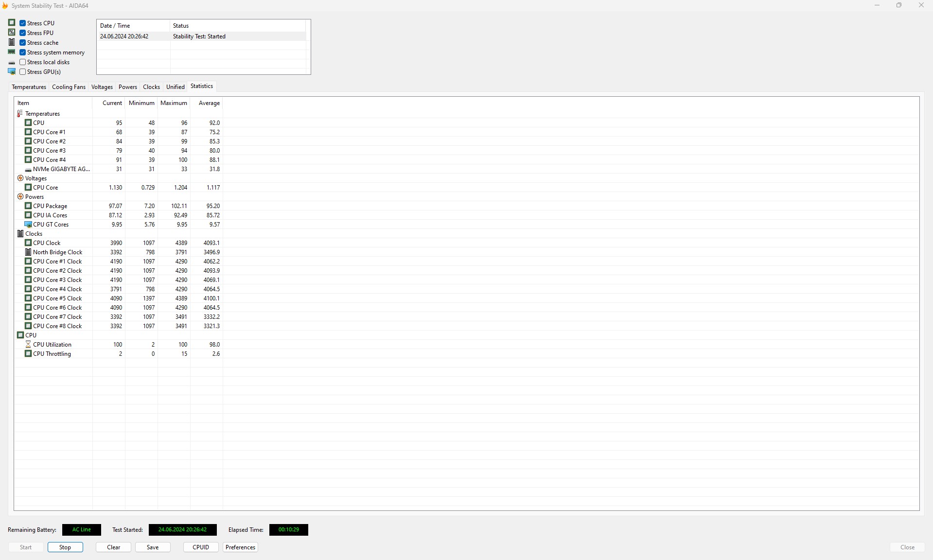
Task: Disable Stress system memory checkbox
Action: click(x=22, y=52)
